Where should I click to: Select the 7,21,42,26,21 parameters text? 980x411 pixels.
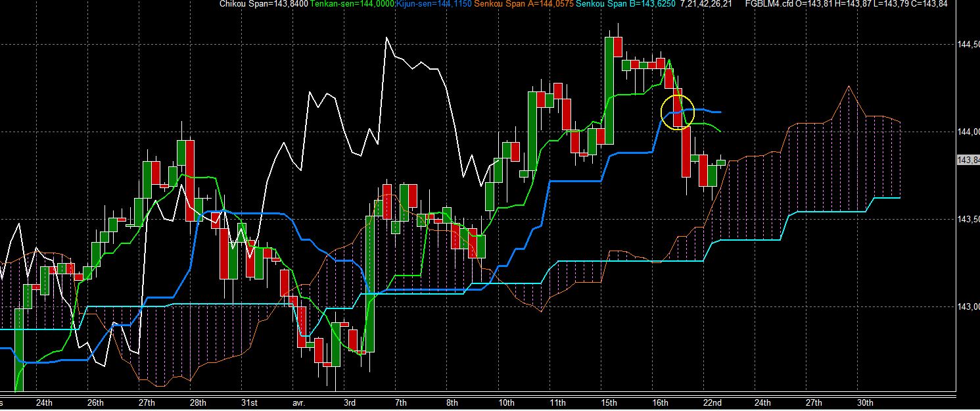[x=707, y=4]
